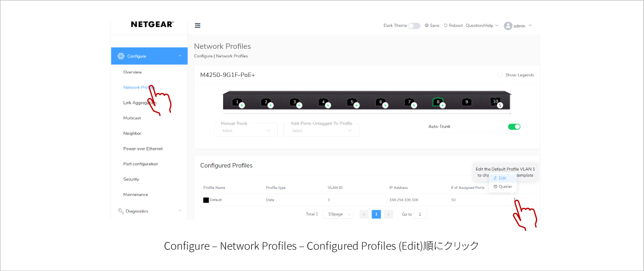644x271 pixels.
Task: Click the black Default profile color swatch
Action: click(x=206, y=200)
